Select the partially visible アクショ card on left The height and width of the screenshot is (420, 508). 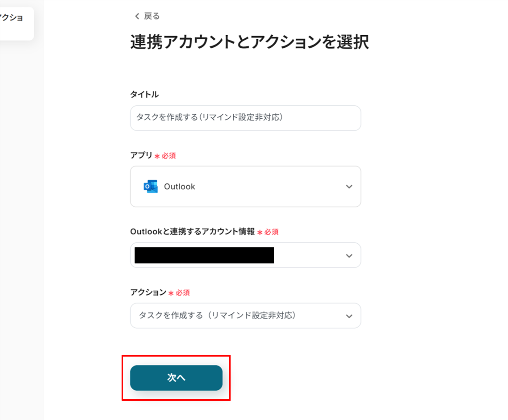click(x=16, y=23)
